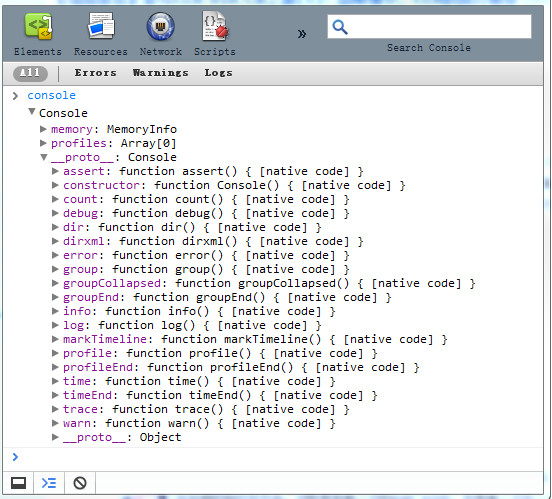552x499 pixels.
Task: Expand the memory: MemoryInfo property
Action: click(43, 129)
